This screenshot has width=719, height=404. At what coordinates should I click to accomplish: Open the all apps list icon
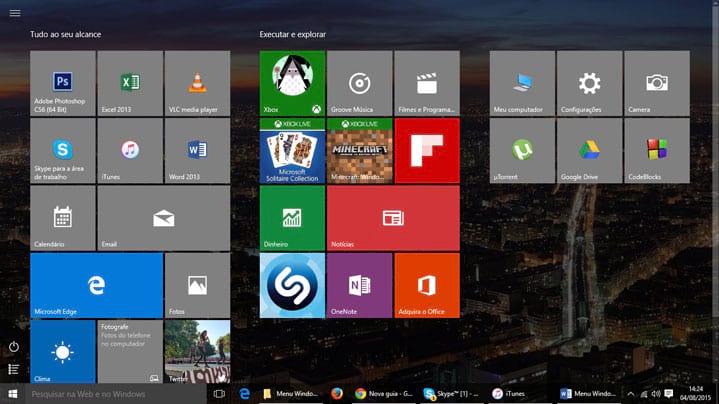[14, 369]
